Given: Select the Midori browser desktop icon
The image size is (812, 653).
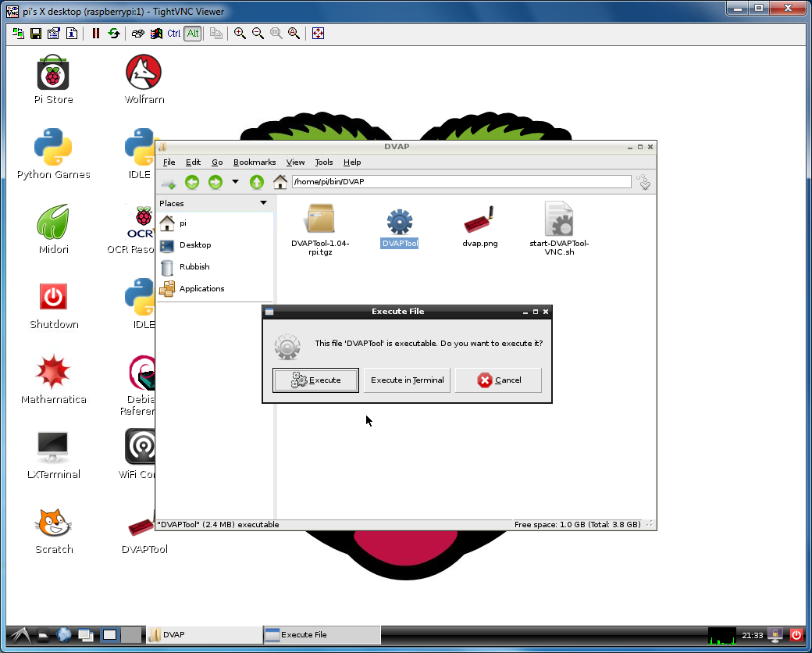Looking at the screenshot, I should [x=53, y=229].
